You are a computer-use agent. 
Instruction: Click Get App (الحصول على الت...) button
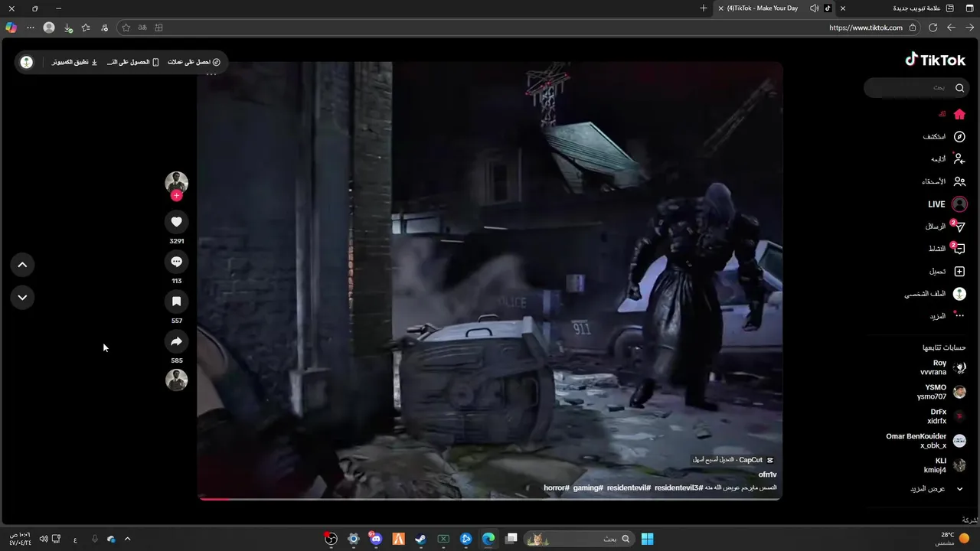133,62
